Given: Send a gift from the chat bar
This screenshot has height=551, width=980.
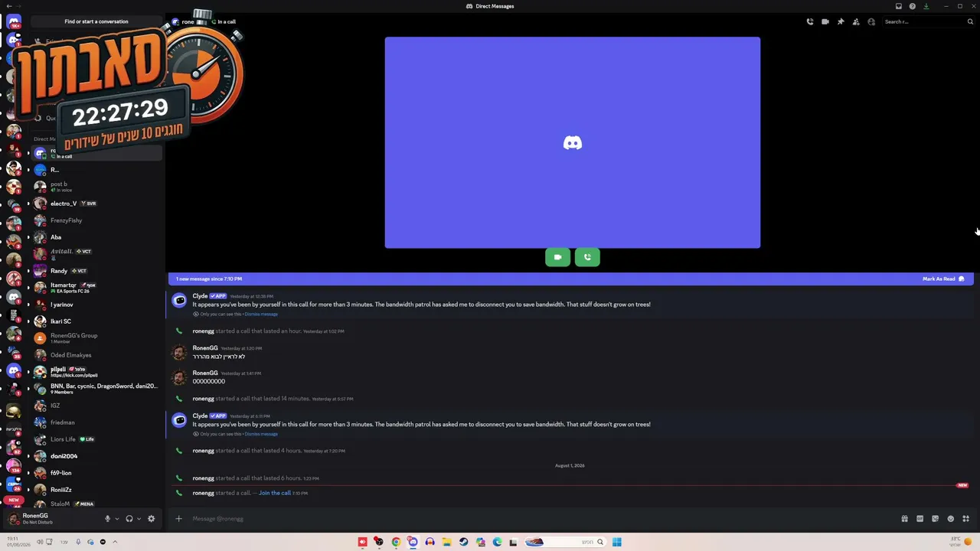Looking at the screenshot, I should coord(904,519).
